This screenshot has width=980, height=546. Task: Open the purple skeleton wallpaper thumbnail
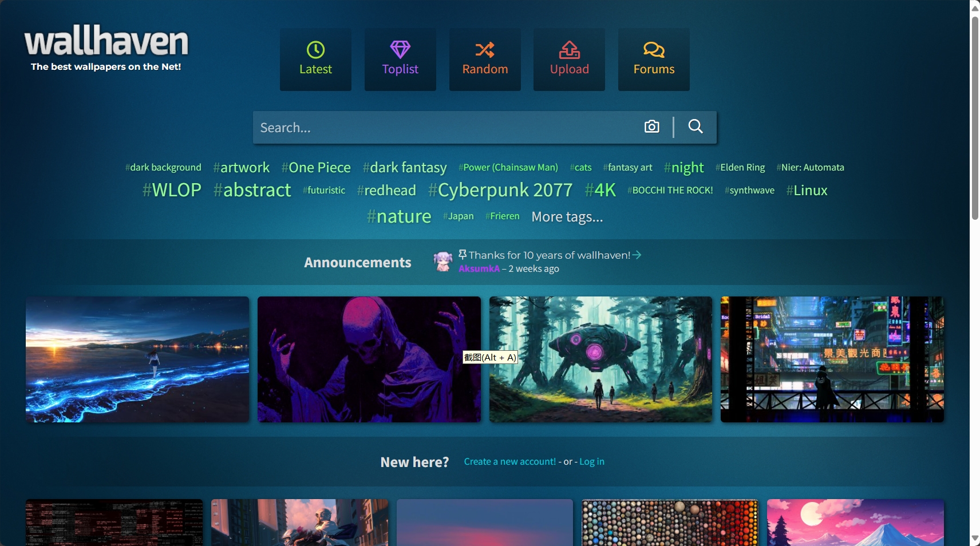pos(369,359)
